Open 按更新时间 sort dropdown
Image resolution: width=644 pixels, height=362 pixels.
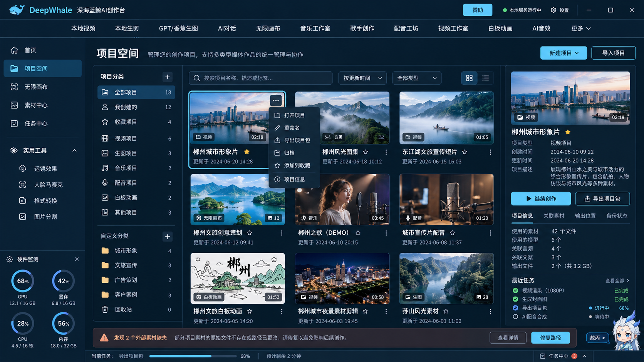362,78
